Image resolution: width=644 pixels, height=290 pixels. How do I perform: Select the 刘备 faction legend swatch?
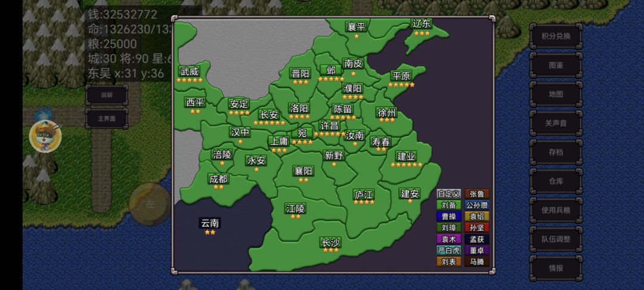[448, 205]
